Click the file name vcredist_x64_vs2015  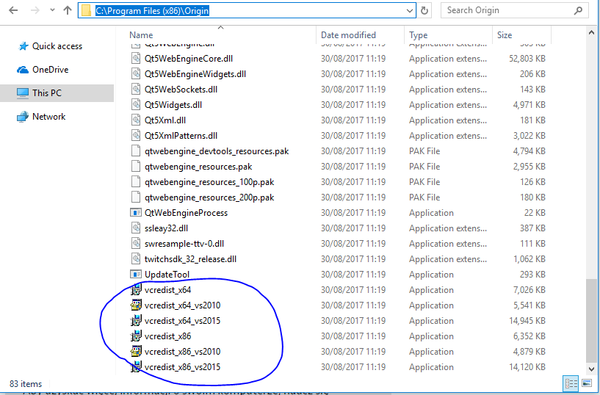tap(183, 321)
